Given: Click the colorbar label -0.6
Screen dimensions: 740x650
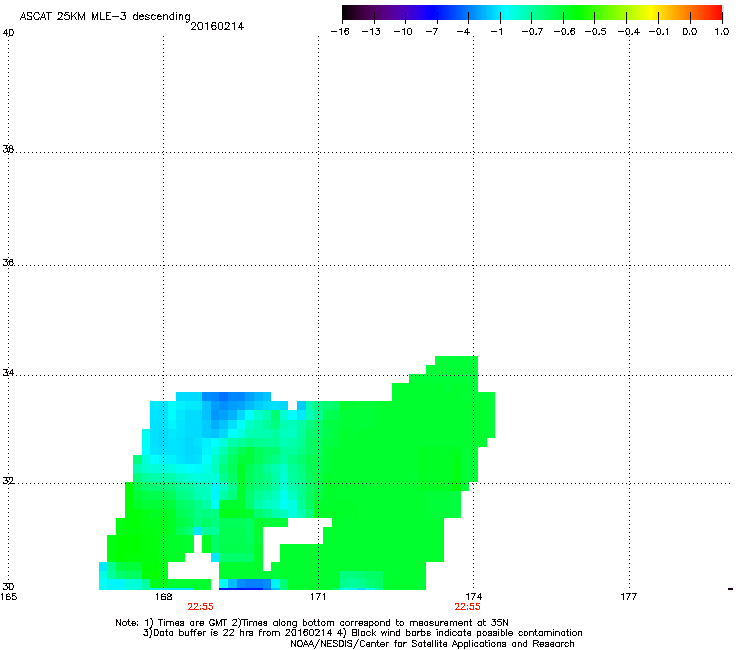Looking at the screenshot, I should [564, 32].
